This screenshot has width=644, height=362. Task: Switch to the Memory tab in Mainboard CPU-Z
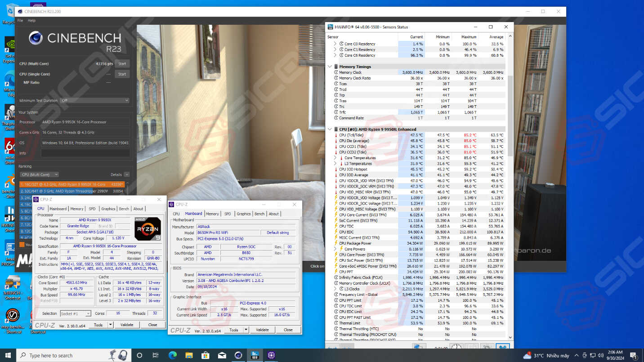[x=212, y=214]
